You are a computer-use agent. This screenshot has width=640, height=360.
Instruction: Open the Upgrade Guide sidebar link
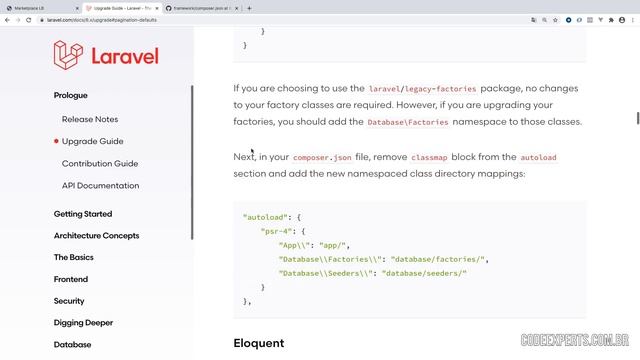93,141
